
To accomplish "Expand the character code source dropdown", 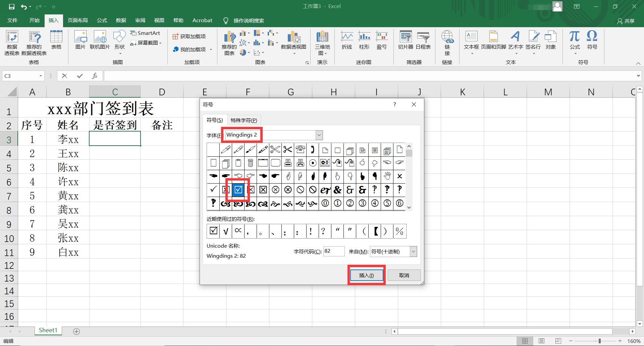I will [x=413, y=252].
